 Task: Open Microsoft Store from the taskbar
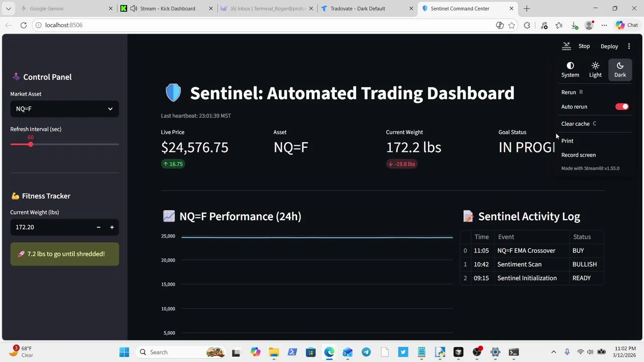310,352
